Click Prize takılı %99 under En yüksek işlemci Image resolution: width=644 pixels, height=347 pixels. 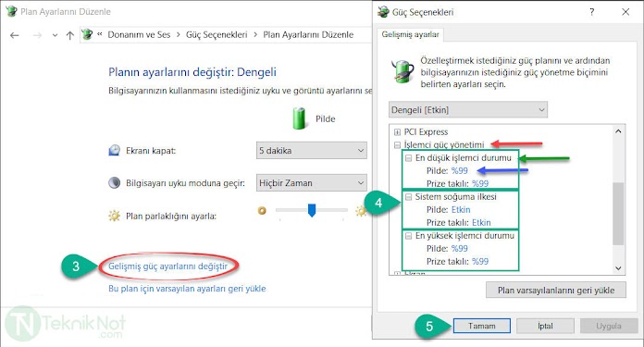tap(457, 262)
